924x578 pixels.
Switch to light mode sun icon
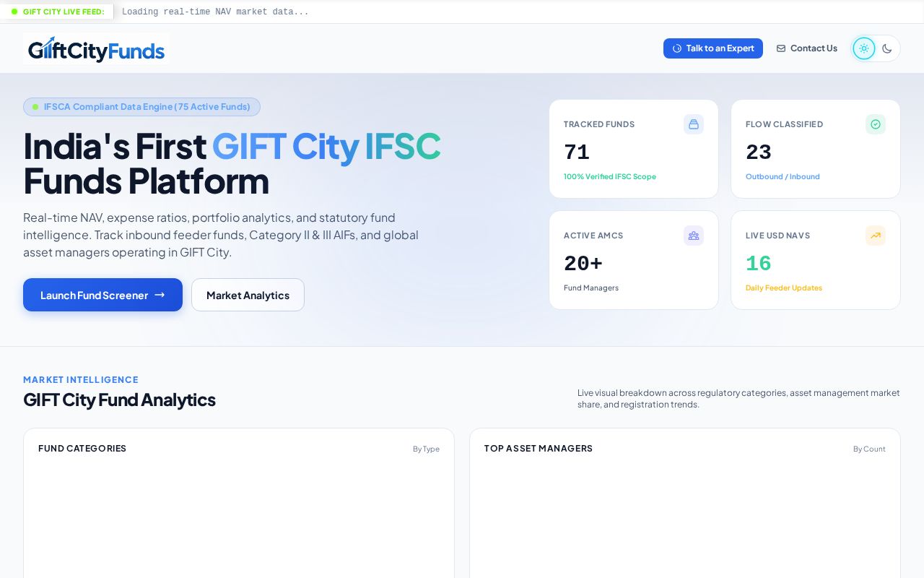(x=864, y=48)
